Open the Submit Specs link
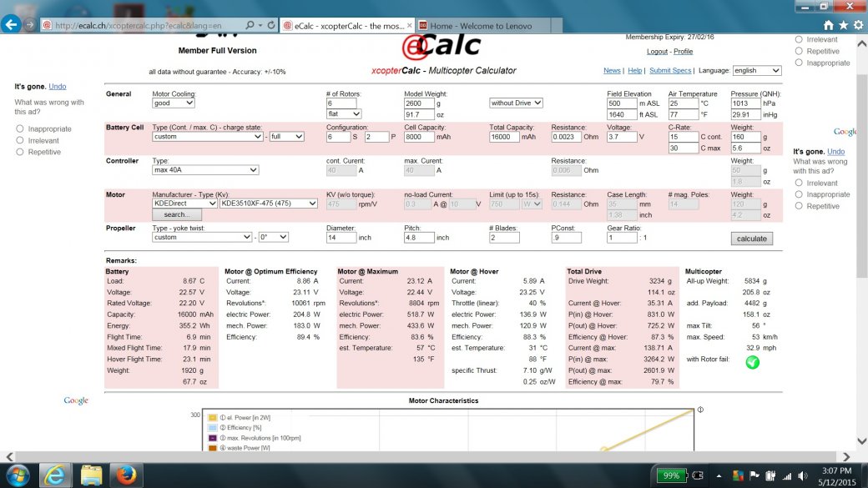 coord(670,70)
